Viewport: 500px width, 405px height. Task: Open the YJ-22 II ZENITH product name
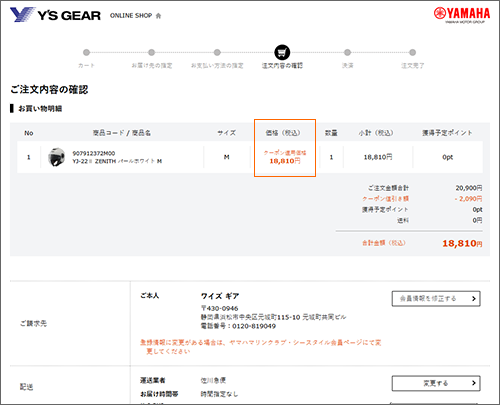(x=117, y=161)
